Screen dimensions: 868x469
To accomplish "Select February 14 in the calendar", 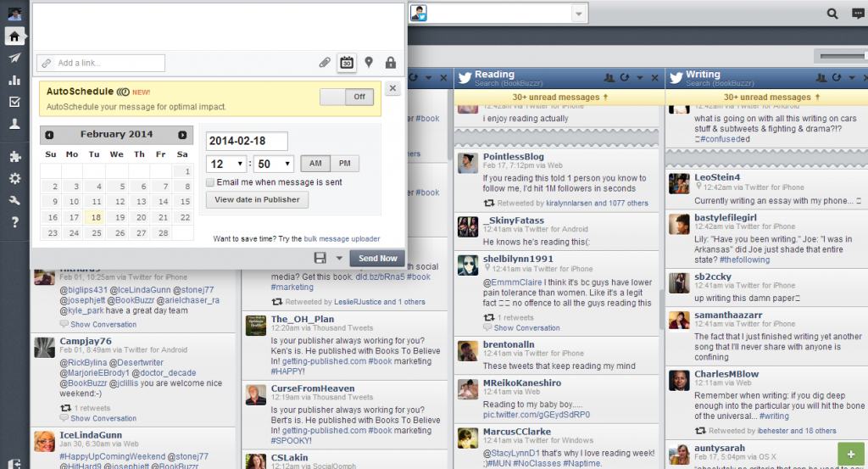I will tap(163, 202).
